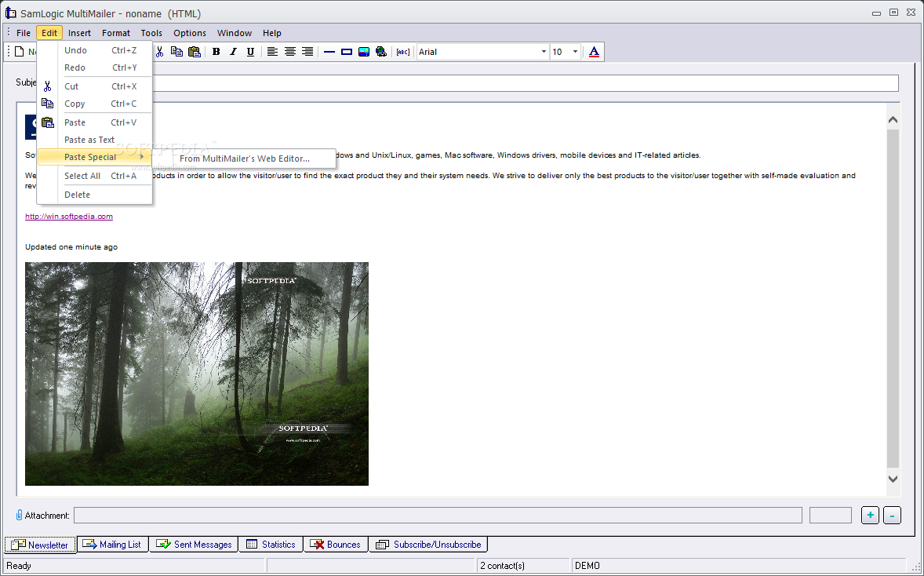Toggle Italic formatting
Screen dimensions: 924x576
coord(234,52)
